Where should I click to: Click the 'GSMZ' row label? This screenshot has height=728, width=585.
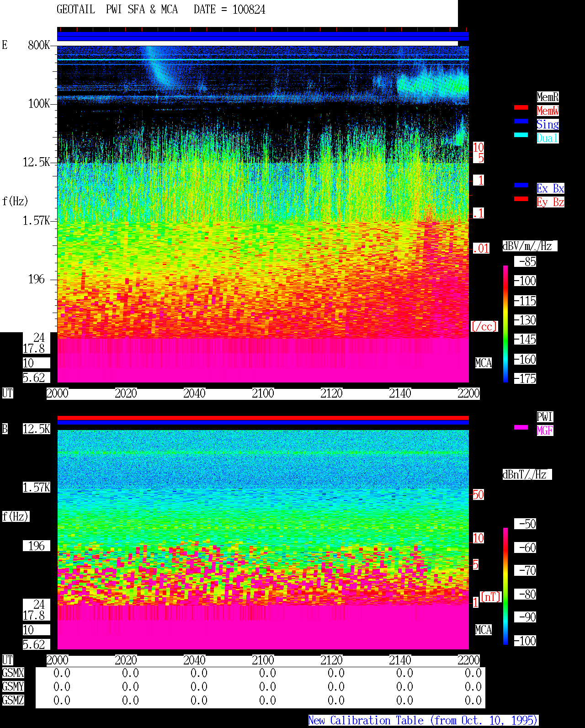click(x=13, y=700)
